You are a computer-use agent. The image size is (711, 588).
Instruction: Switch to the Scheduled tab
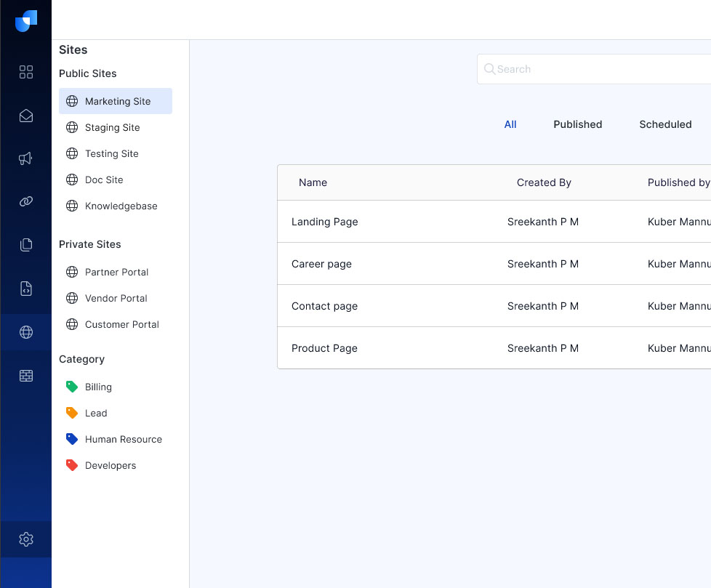[x=665, y=124]
